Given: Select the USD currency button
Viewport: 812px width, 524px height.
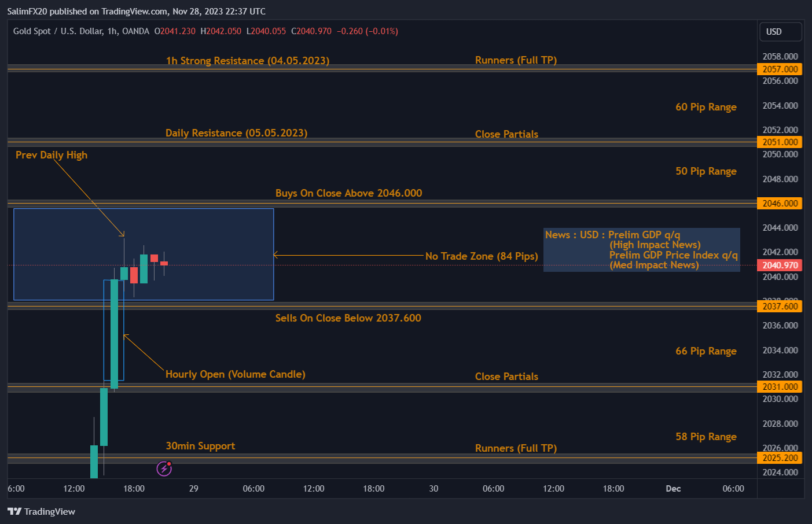Looking at the screenshot, I should (780, 31).
